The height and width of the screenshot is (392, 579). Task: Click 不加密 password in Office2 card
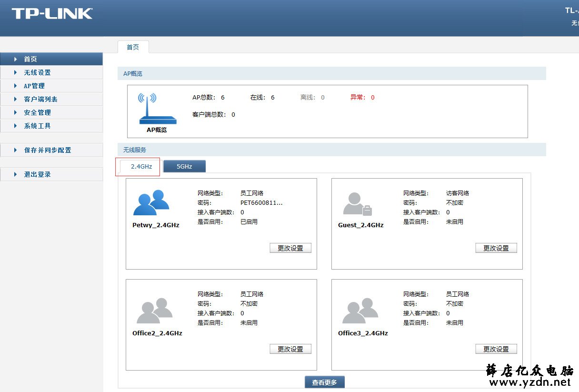point(249,304)
